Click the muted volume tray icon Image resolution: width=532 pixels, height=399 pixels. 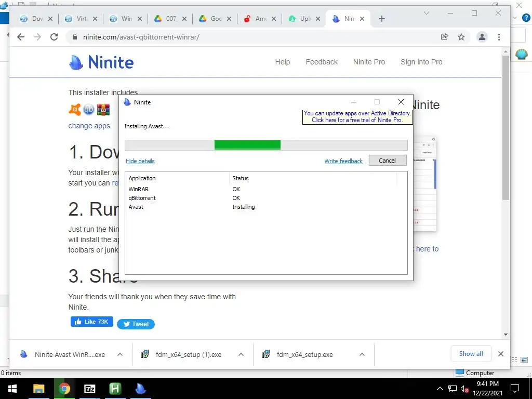(x=464, y=389)
